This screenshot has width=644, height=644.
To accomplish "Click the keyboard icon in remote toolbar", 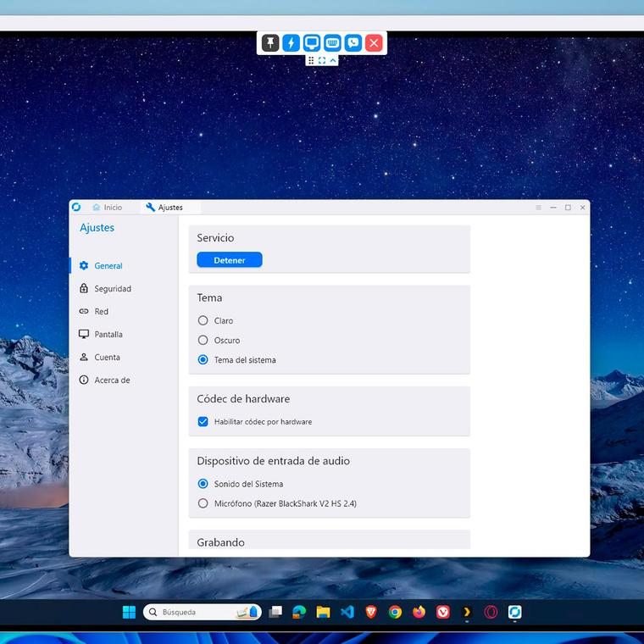I will 332,43.
